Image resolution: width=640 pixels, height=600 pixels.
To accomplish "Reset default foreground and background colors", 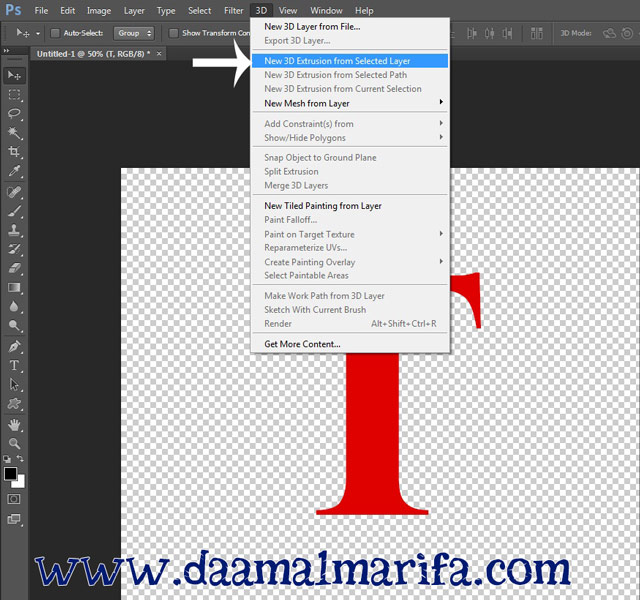I will 7,459.
